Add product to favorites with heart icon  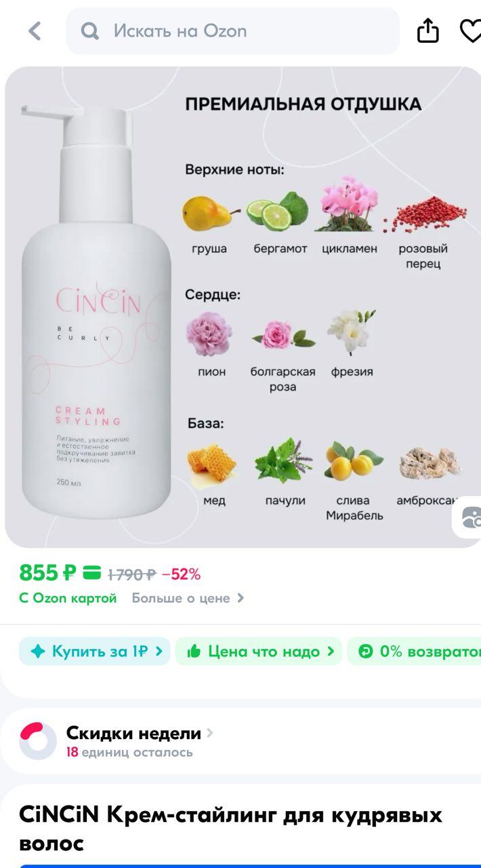pos(470,31)
